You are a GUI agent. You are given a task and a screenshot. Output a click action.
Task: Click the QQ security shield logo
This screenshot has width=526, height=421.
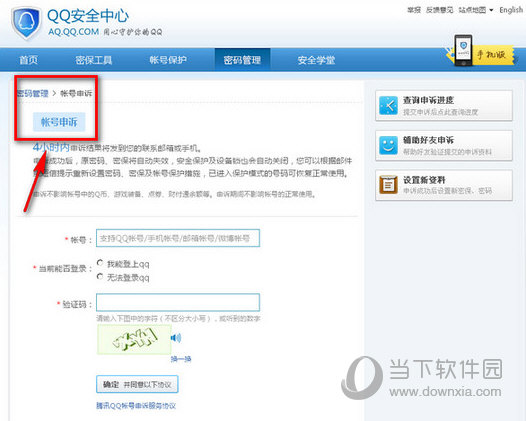pos(26,23)
